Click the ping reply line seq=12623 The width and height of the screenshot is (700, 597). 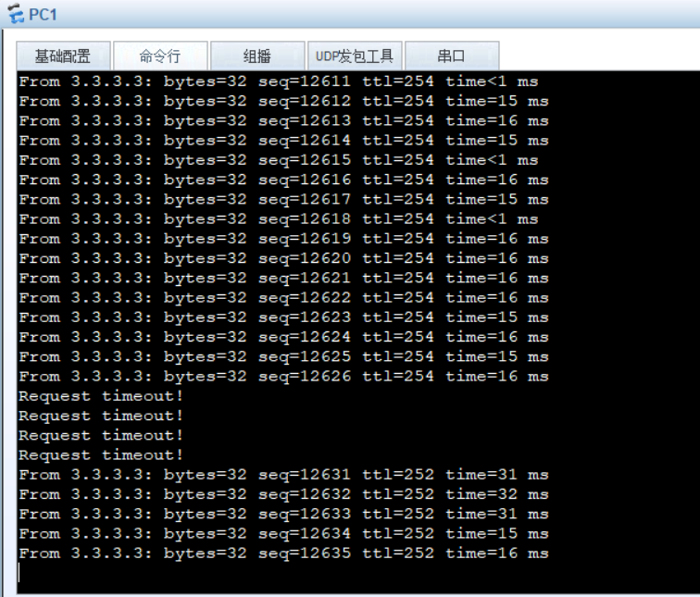coord(283,317)
